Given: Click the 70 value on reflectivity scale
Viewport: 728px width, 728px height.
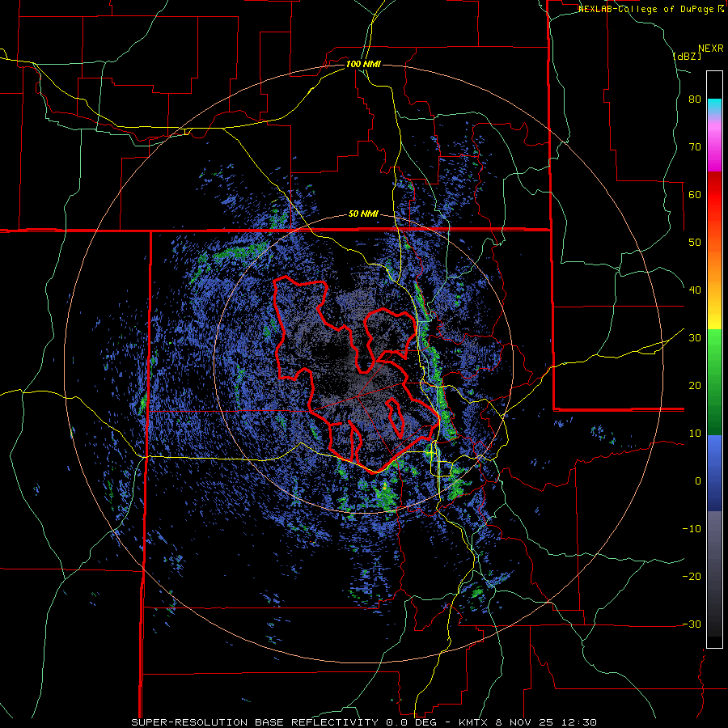Looking at the screenshot, I should pyautogui.click(x=695, y=147).
